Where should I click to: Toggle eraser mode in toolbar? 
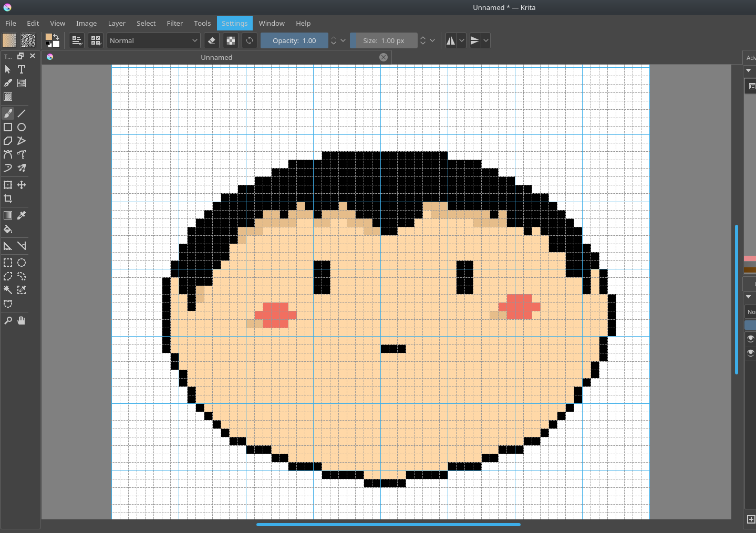[x=212, y=40]
